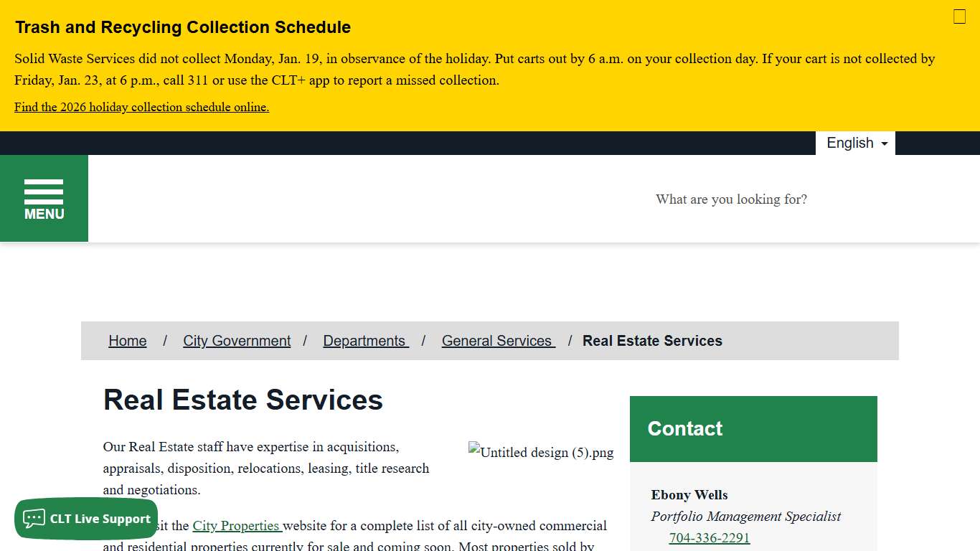Select Ebony Wells contact name
Image resolution: width=980 pixels, height=551 pixels.
pos(689,495)
